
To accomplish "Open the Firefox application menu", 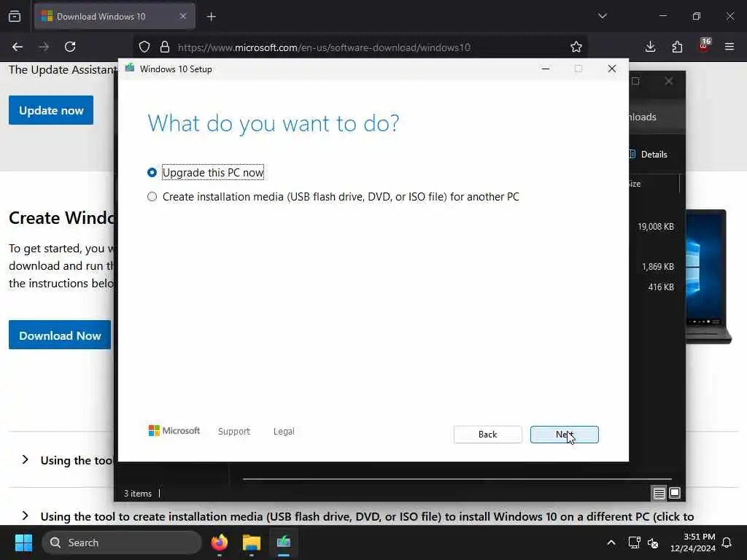I will [x=729, y=47].
